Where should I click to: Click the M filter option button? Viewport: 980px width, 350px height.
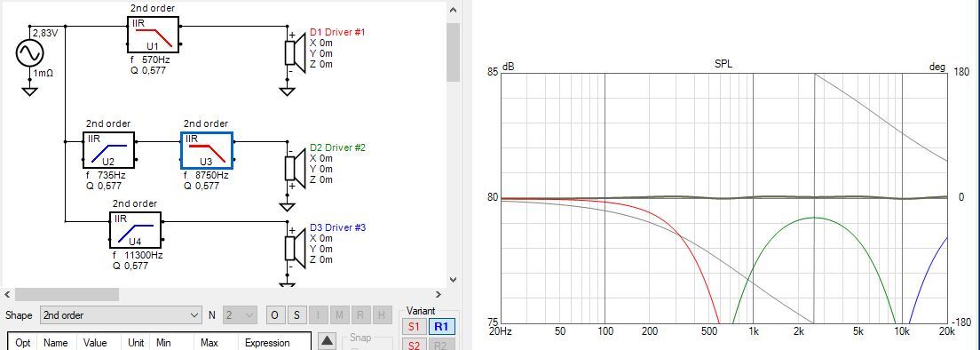tap(339, 315)
